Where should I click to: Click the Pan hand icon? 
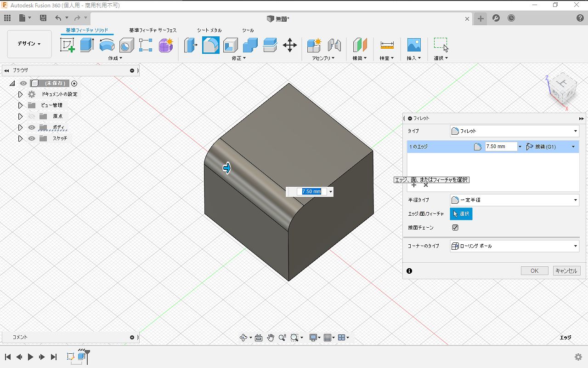pos(271,338)
